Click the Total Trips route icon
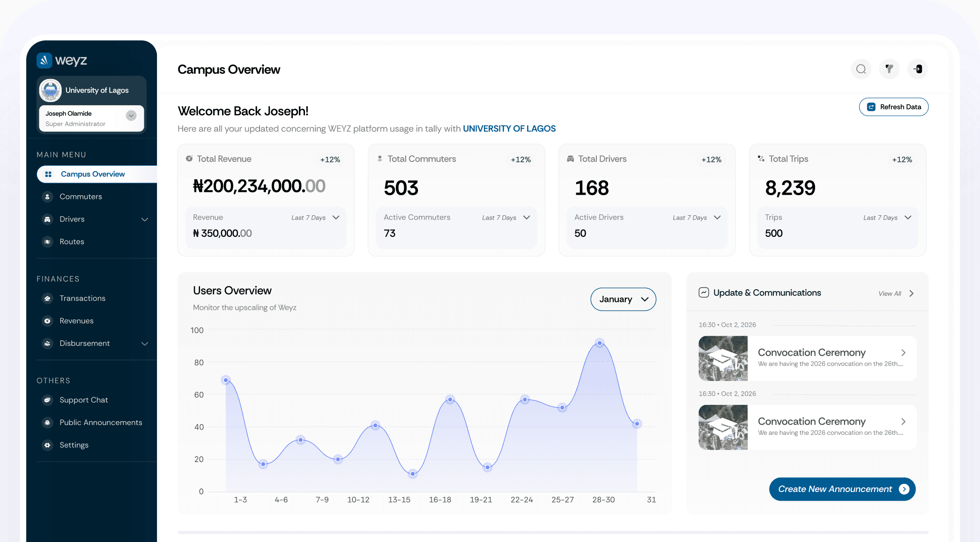Image resolution: width=980 pixels, height=542 pixels. coord(761,159)
